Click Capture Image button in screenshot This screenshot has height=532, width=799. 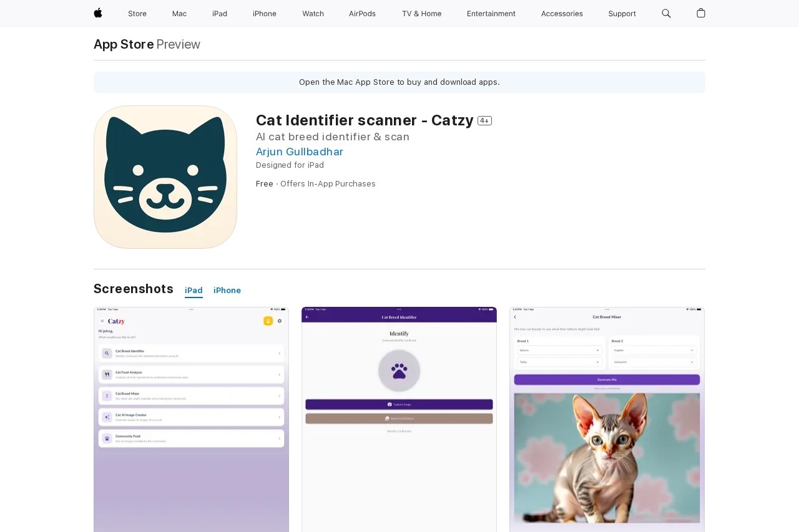(399, 404)
